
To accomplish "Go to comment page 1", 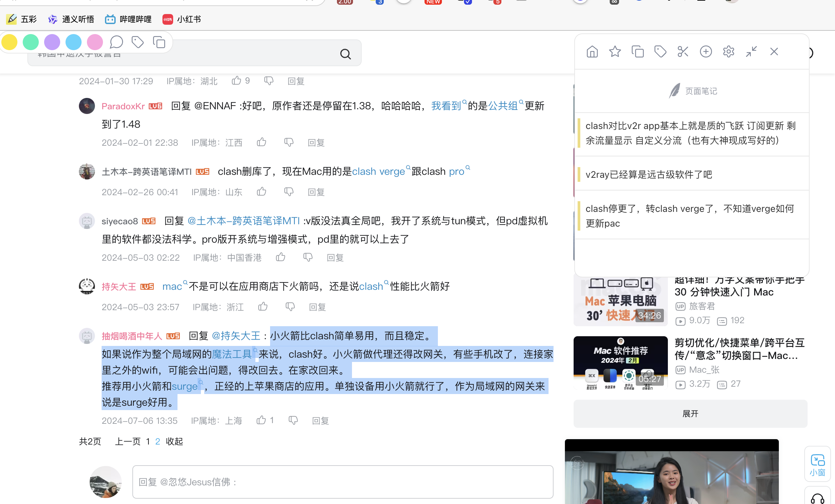I will 148,441.
